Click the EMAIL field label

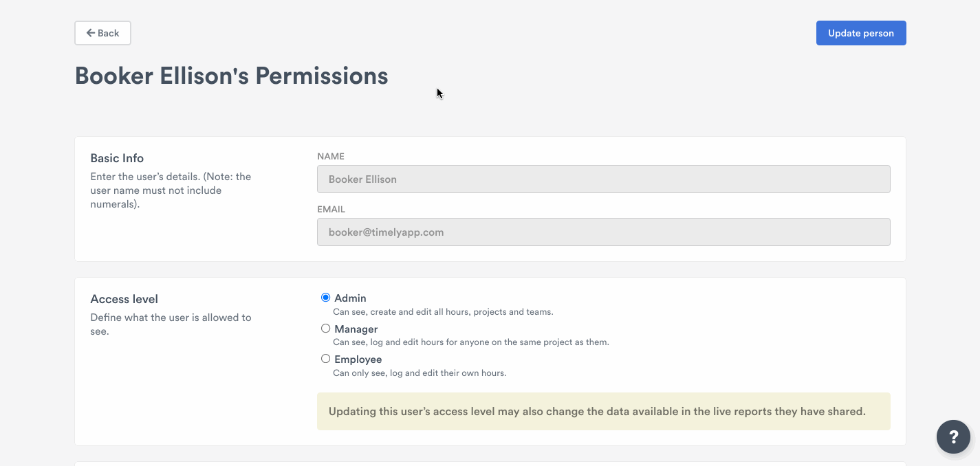(x=329, y=209)
